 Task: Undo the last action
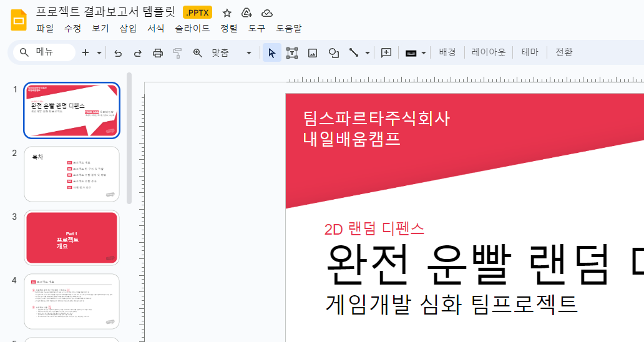(x=118, y=53)
